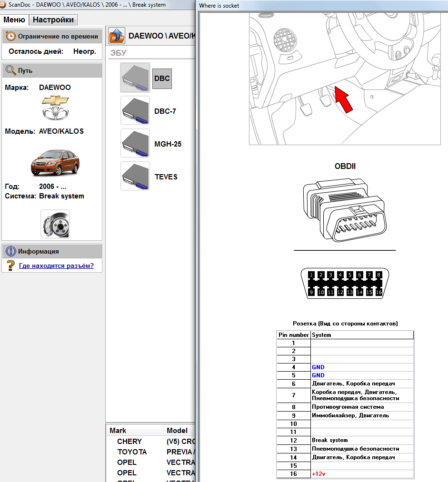Click the Ограничение по времени panel header
Screen dimensions: 448x482
(52, 36)
